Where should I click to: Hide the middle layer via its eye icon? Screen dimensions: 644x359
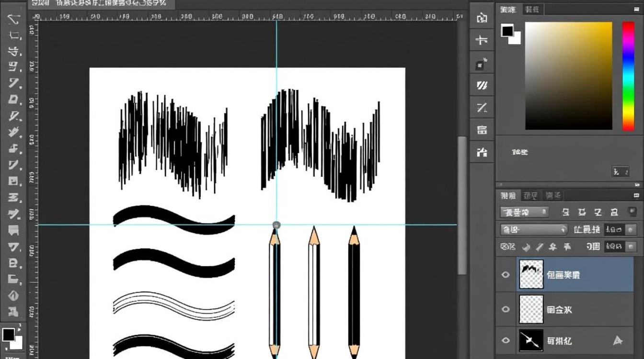(x=506, y=309)
